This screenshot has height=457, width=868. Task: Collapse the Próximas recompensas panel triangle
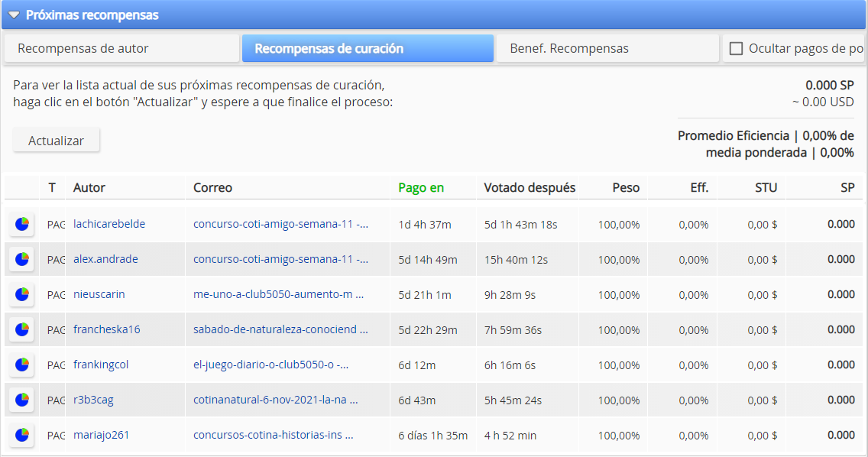(14, 15)
